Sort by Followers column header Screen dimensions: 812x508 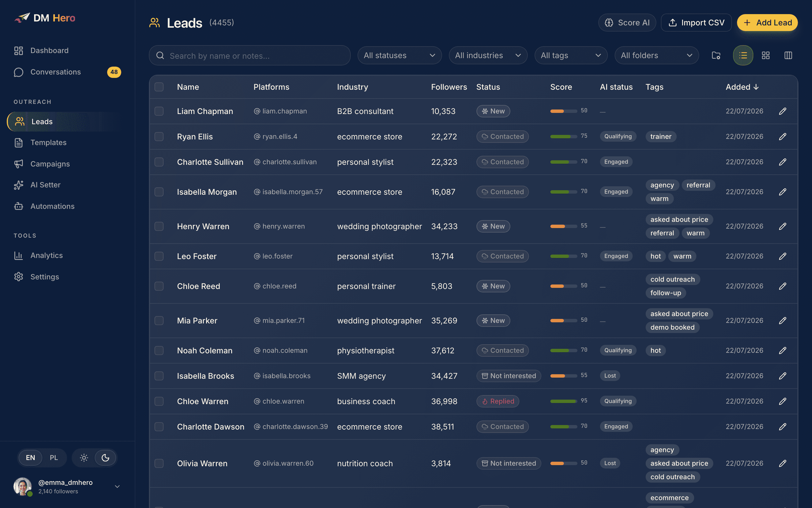coord(449,87)
